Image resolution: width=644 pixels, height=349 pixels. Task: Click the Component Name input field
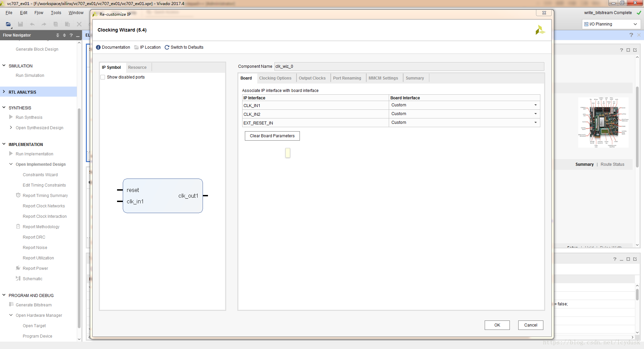click(x=409, y=66)
